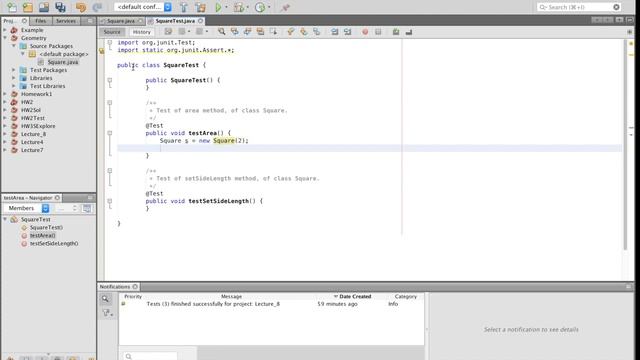Click the Redo toolbar icon

coord(97,7)
